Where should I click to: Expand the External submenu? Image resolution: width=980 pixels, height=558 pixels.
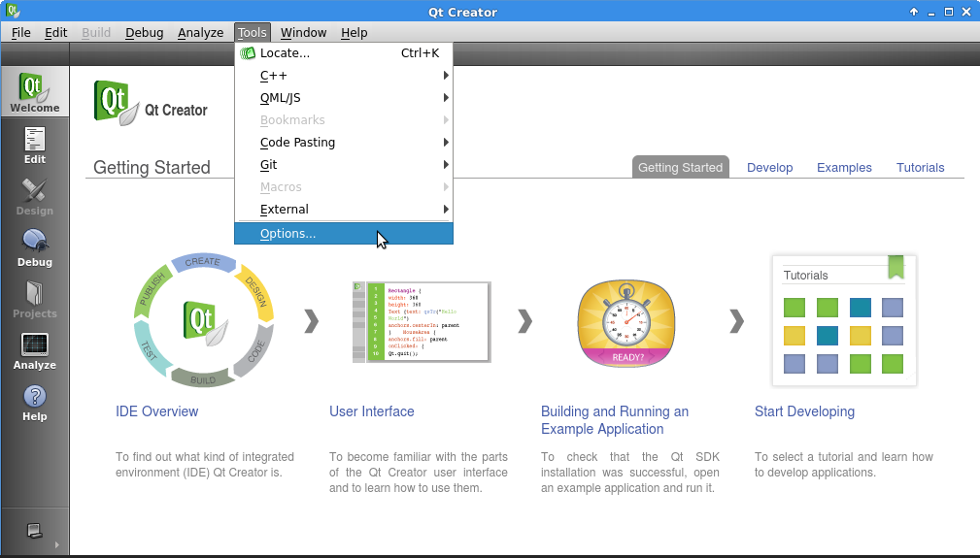(x=344, y=209)
